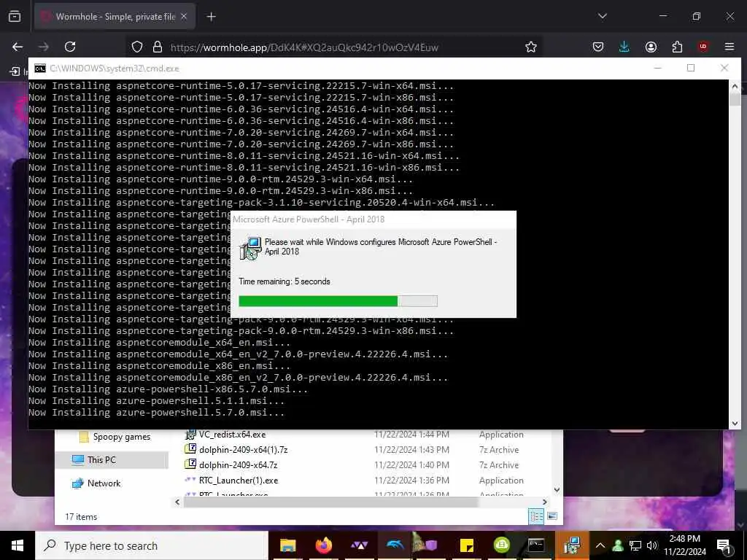Minimize the cmd.exe window

tap(657, 68)
